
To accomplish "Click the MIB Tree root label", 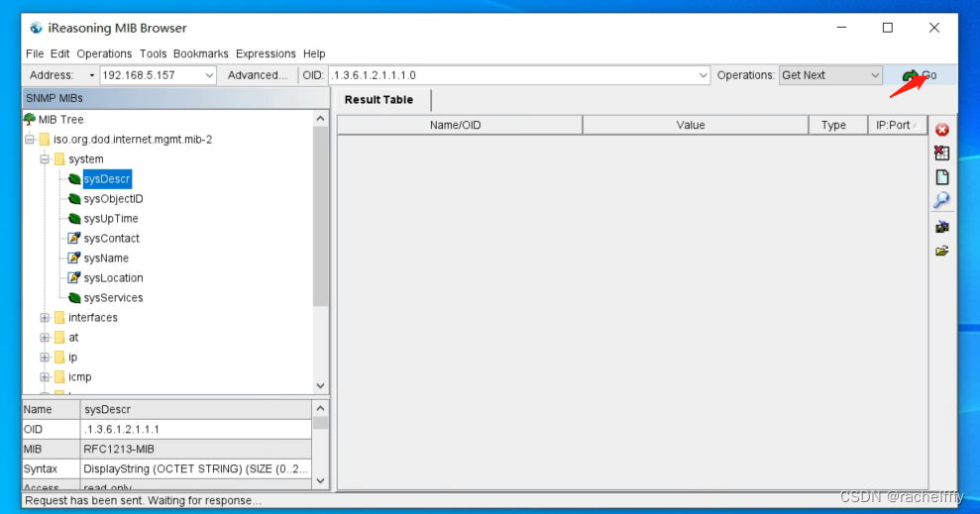I will pyautogui.click(x=60, y=119).
